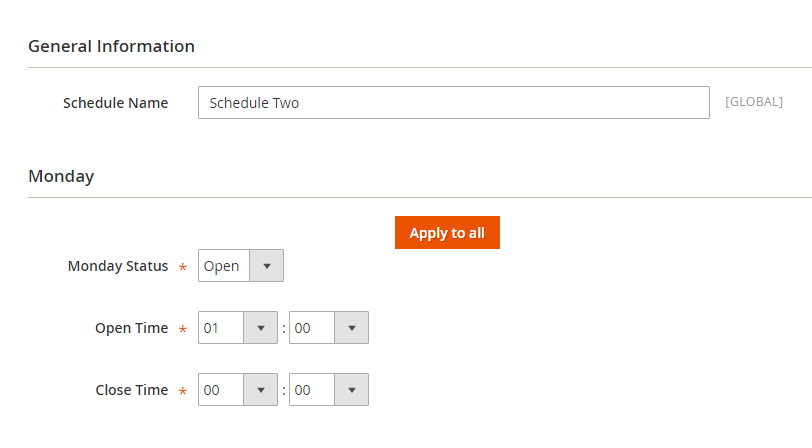Expand the Open Time hour dropdown arrow
The width and height of the screenshot is (812, 448).
[x=260, y=328]
